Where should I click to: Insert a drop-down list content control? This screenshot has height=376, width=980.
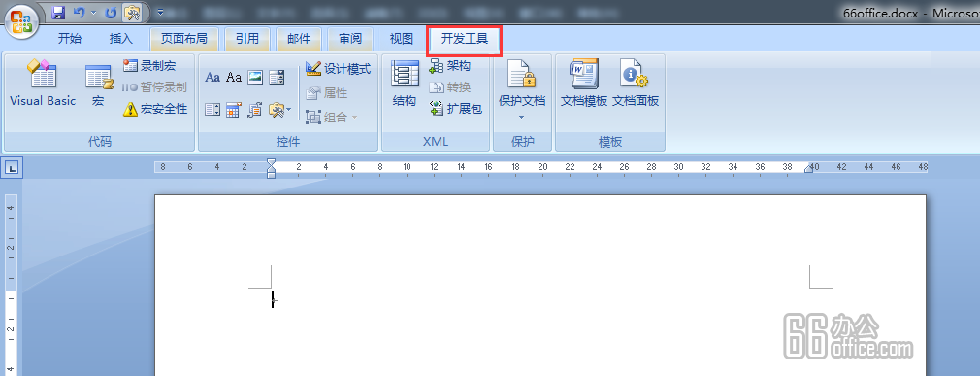(212, 110)
